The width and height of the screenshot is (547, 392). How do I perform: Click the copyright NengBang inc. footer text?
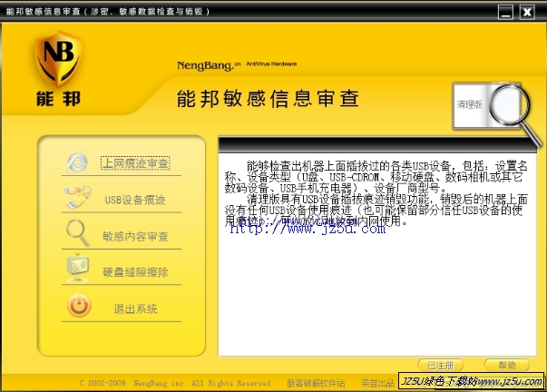point(175,383)
